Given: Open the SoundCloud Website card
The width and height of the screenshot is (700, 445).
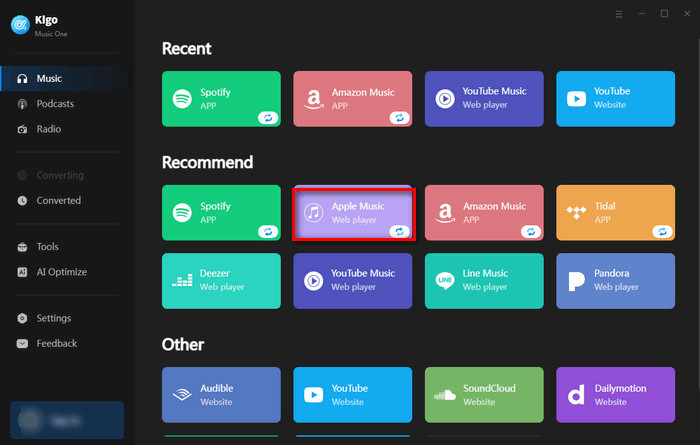Looking at the screenshot, I should [484, 395].
